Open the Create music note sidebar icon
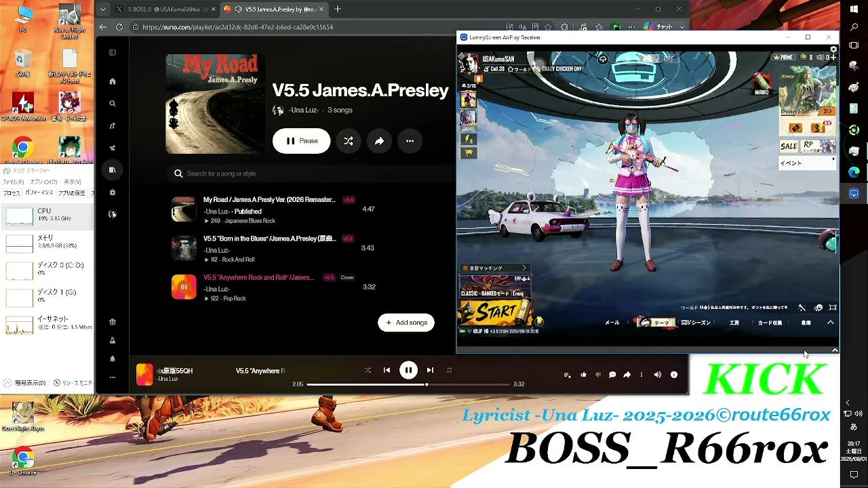The height and width of the screenshot is (488, 868). pos(113,125)
